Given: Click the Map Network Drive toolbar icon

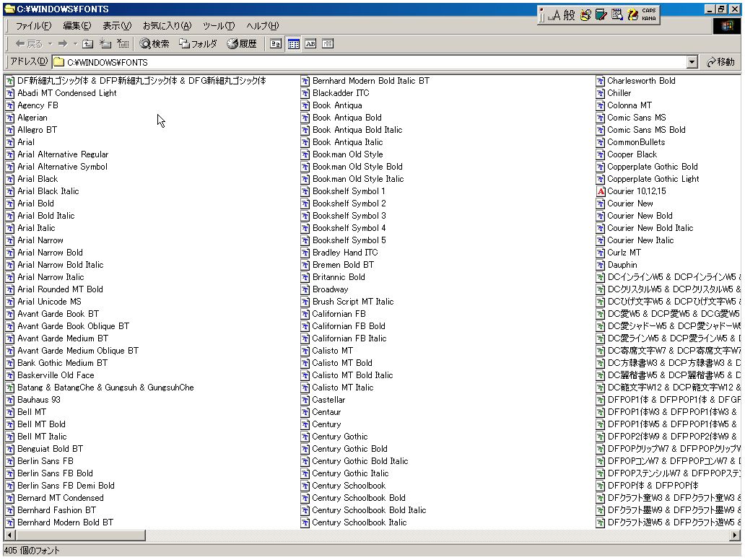Looking at the screenshot, I should click(105, 44).
